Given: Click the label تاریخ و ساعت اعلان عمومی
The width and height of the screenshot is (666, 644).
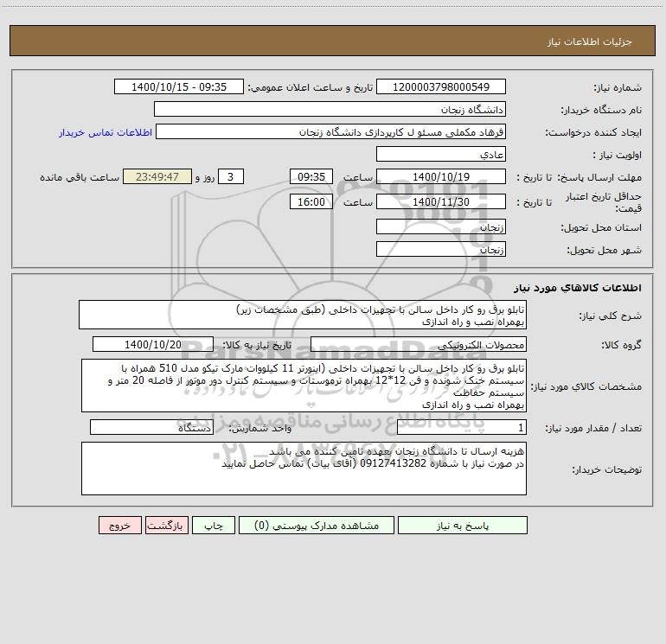Looking at the screenshot, I should click(311, 87).
